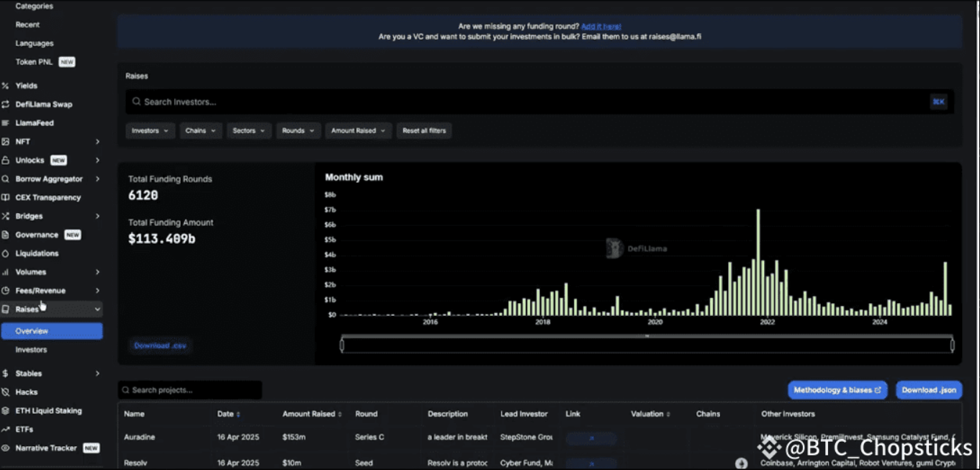Click the Download .csv button
The width and height of the screenshot is (980, 470).
(160, 346)
